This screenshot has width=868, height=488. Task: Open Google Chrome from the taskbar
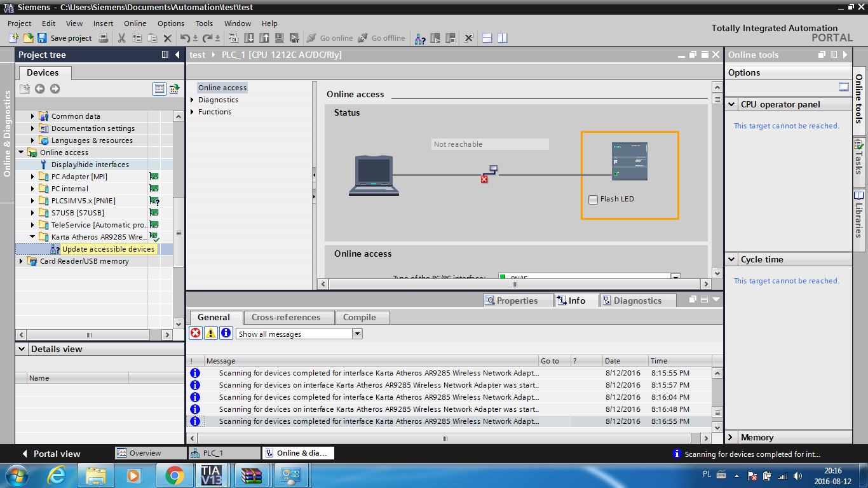coord(174,475)
